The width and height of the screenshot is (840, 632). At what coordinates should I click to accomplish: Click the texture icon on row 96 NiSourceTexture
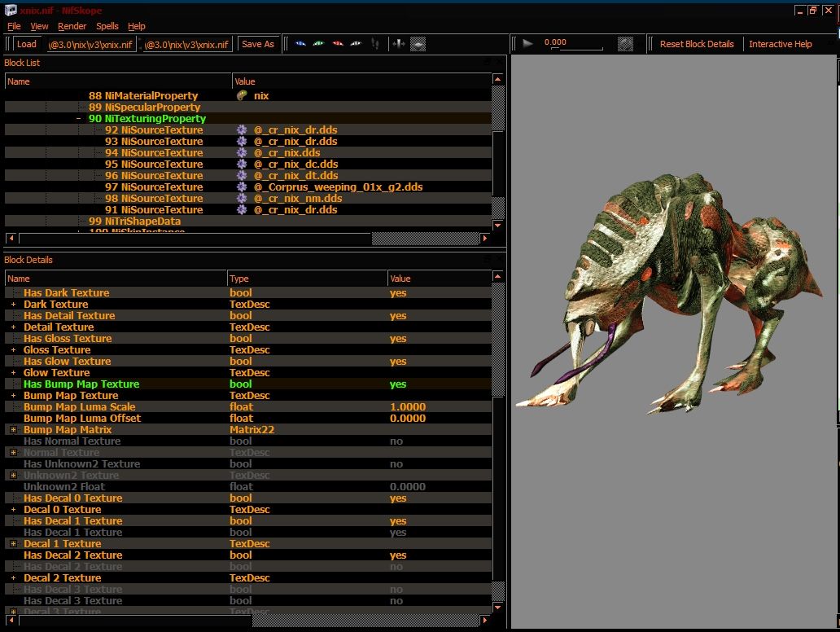(x=242, y=175)
